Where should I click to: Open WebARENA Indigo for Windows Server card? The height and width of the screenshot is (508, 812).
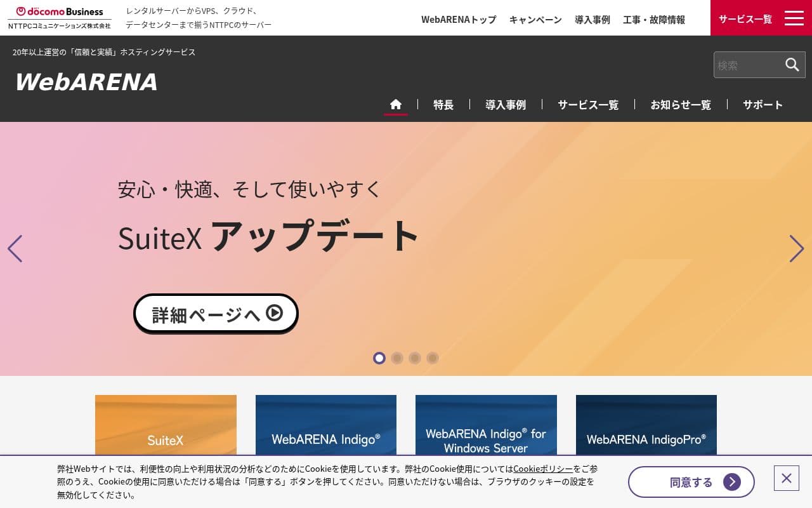point(486,425)
